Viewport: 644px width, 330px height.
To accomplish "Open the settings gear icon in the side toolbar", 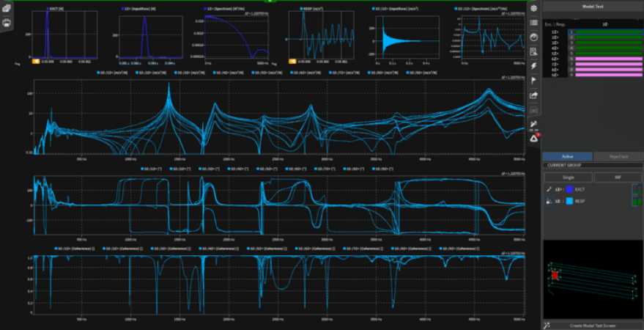I will [x=533, y=8].
